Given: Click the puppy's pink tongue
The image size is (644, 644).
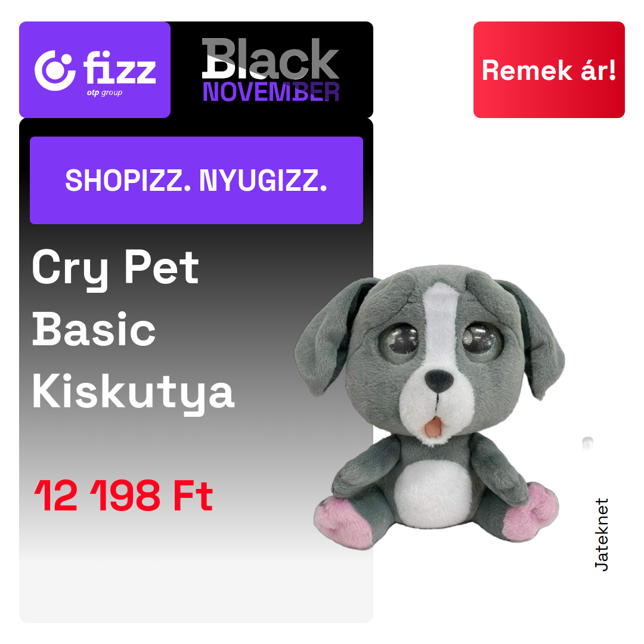Looking at the screenshot, I should pos(432,428).
